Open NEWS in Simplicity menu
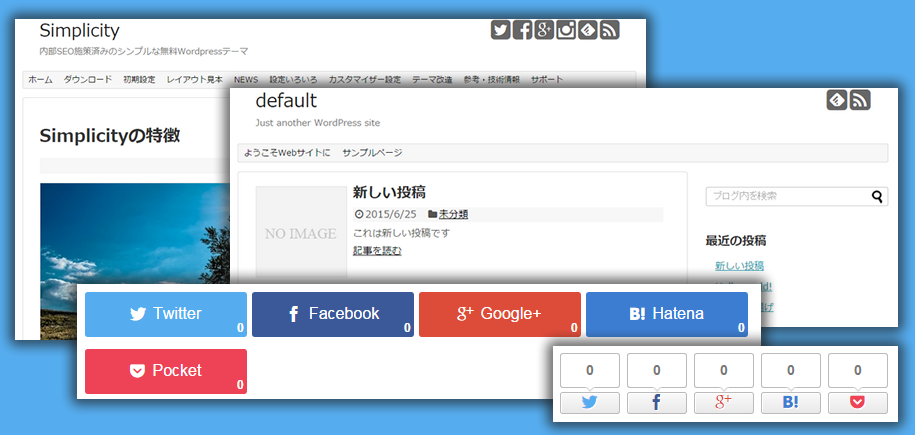The height and width of the screenshot is (435, 915). point(246,80)
